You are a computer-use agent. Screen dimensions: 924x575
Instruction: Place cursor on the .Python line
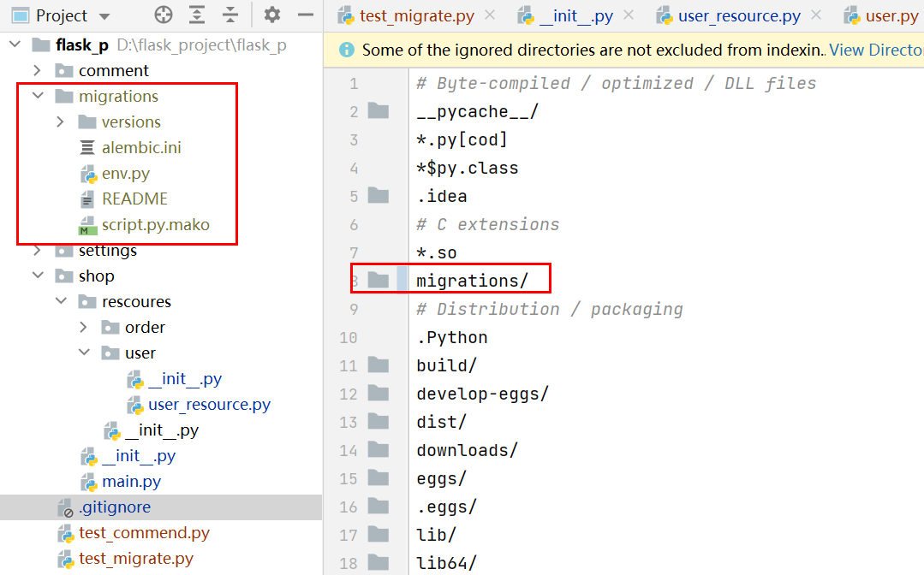point(452,338)
